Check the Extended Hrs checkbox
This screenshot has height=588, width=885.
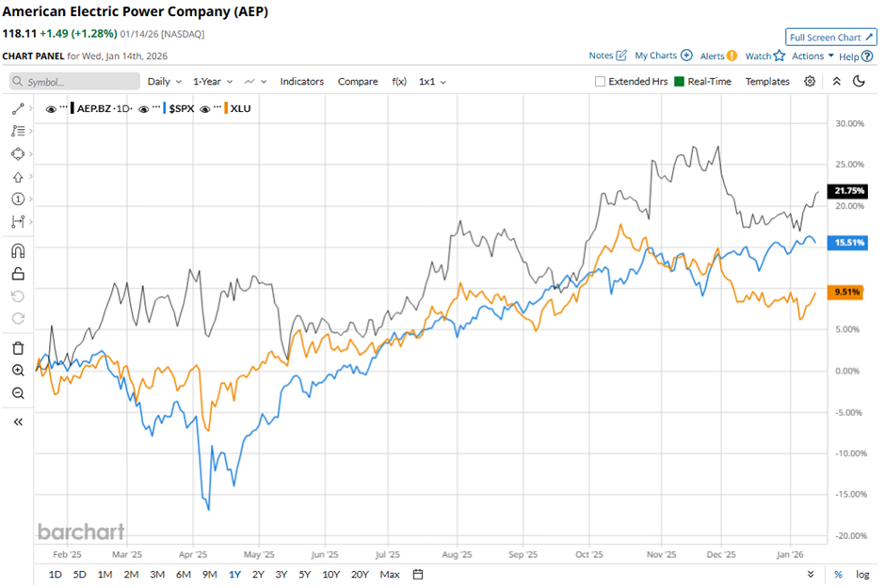(601, 82)
